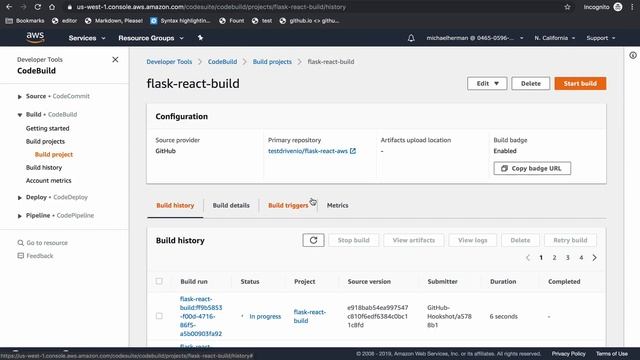
Task: Open the 'Fount' bookmark
Action: (231, 20)
